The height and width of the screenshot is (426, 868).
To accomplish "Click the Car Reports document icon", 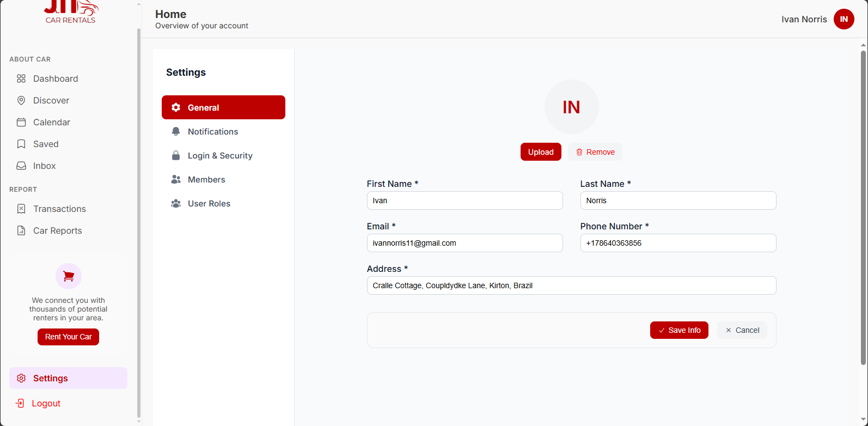I will (21, 230).
